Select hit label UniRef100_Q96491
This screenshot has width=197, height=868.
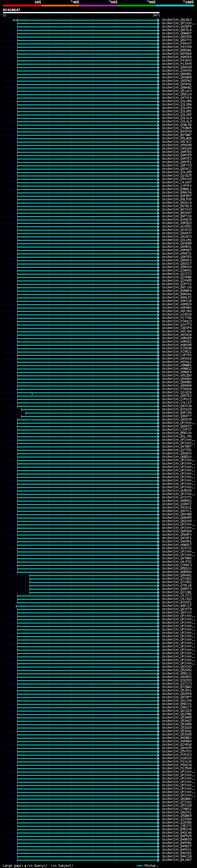pos(177,575)
